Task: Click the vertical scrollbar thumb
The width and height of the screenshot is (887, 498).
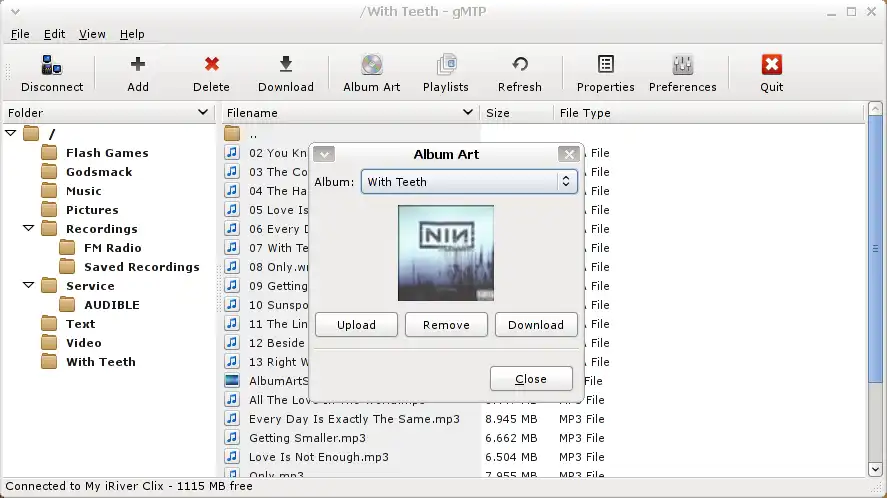Action: click(x=875, y=249)
